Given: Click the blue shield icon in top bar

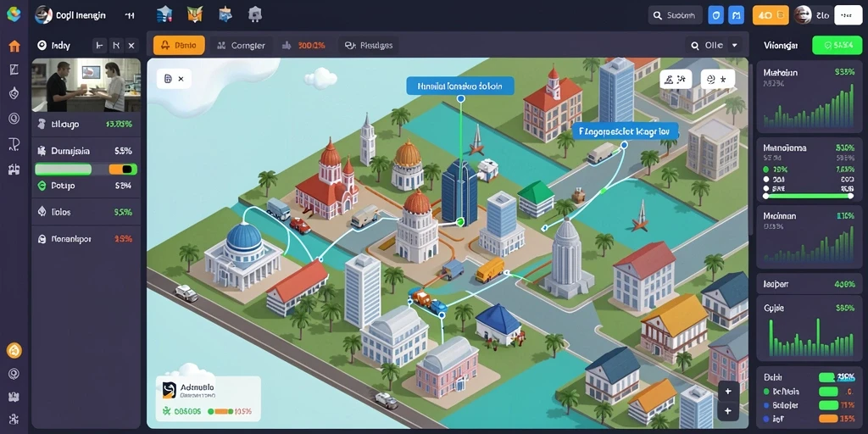Looking at the screenshot, I should click(x=715, y=15).
